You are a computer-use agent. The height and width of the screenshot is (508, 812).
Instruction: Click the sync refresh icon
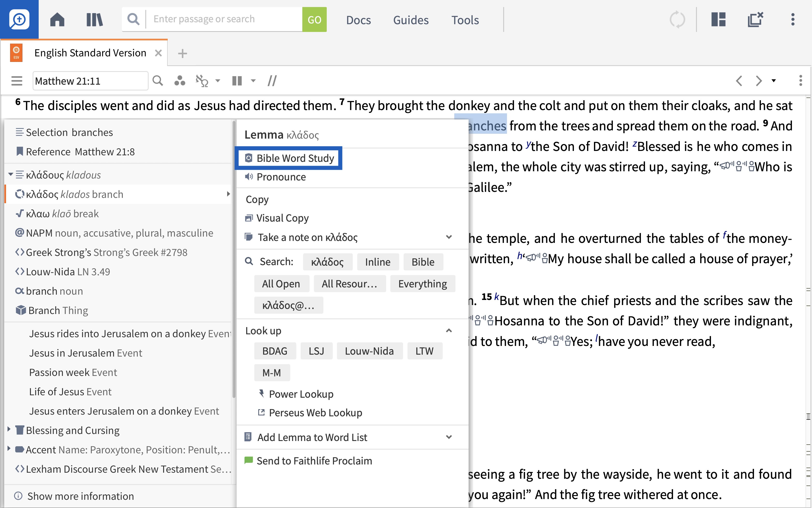[677, 20]
